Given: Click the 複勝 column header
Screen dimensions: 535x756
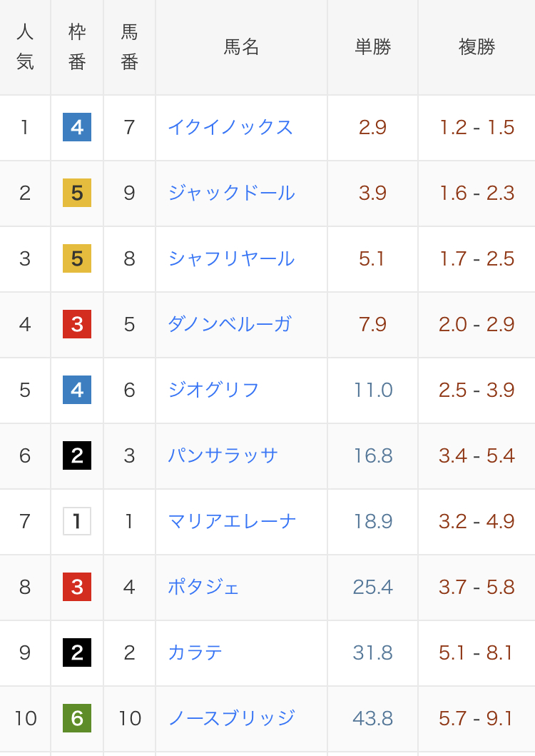Looking at the screenshot, I should (477, 47).
